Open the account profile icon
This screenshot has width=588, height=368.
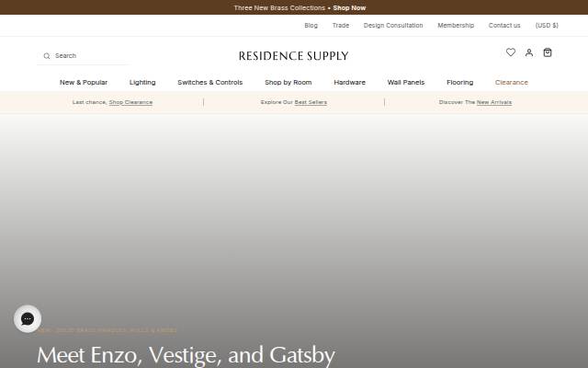point(529,52)
